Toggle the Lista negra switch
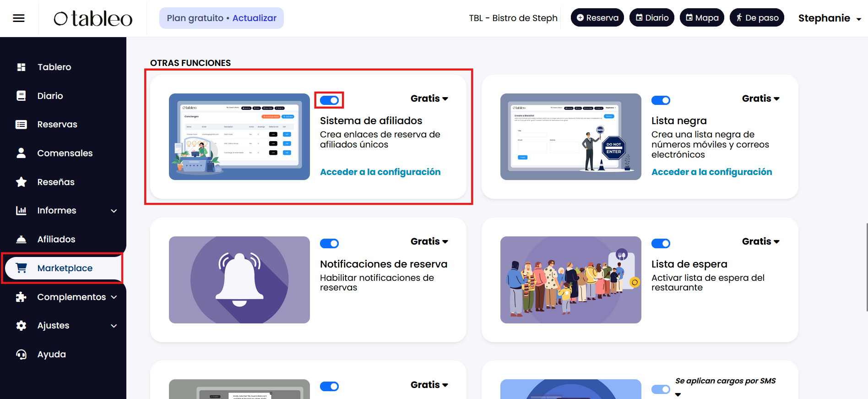 click(661, 100)
